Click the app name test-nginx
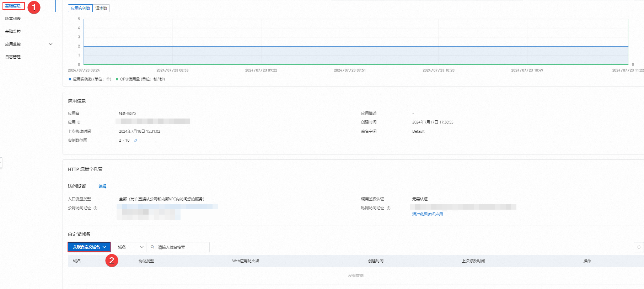 pyautogui.click(x=128, y=113)
